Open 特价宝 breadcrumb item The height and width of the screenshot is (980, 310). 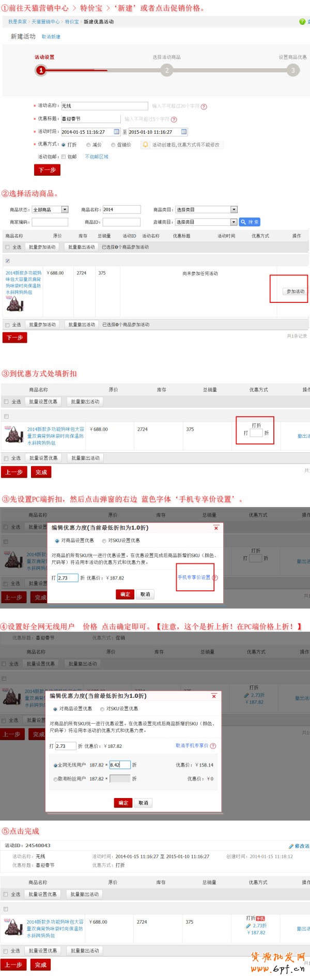72,22
